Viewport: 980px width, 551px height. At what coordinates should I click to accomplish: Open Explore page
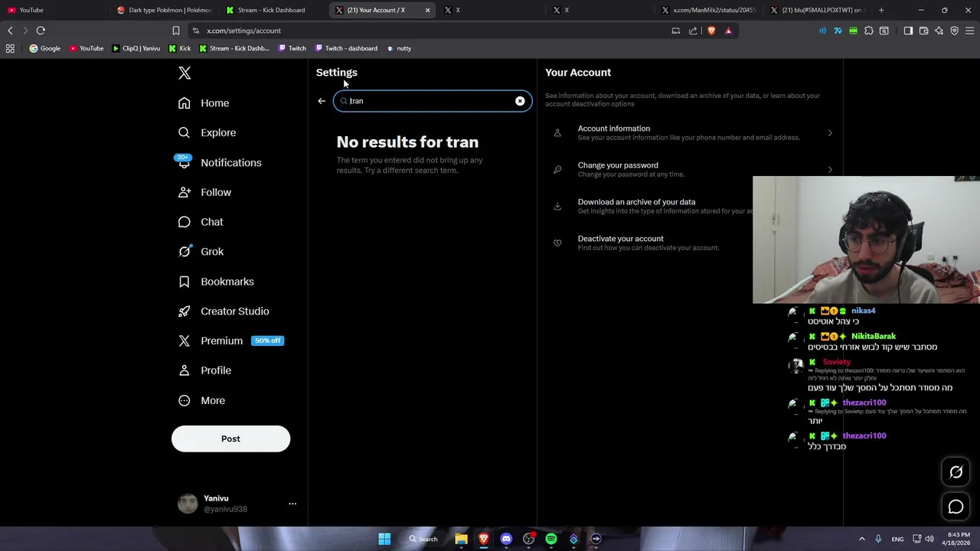(207, 132)
